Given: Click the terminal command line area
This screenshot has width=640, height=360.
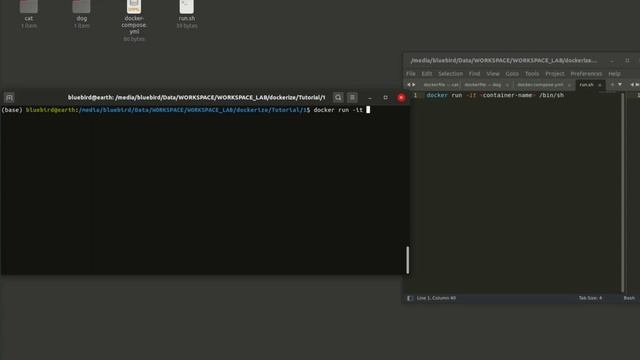Looking at the screenshot, I should click(x=186, y=110).
